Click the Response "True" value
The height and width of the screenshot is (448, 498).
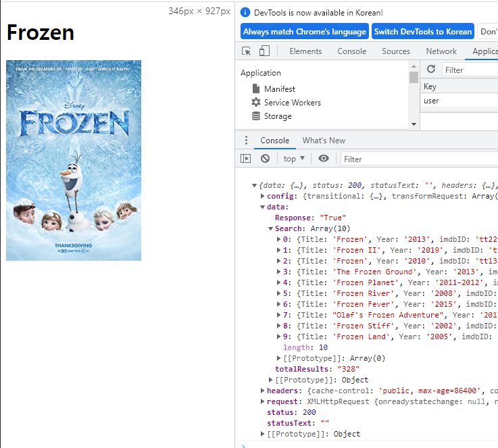point(332,218)
